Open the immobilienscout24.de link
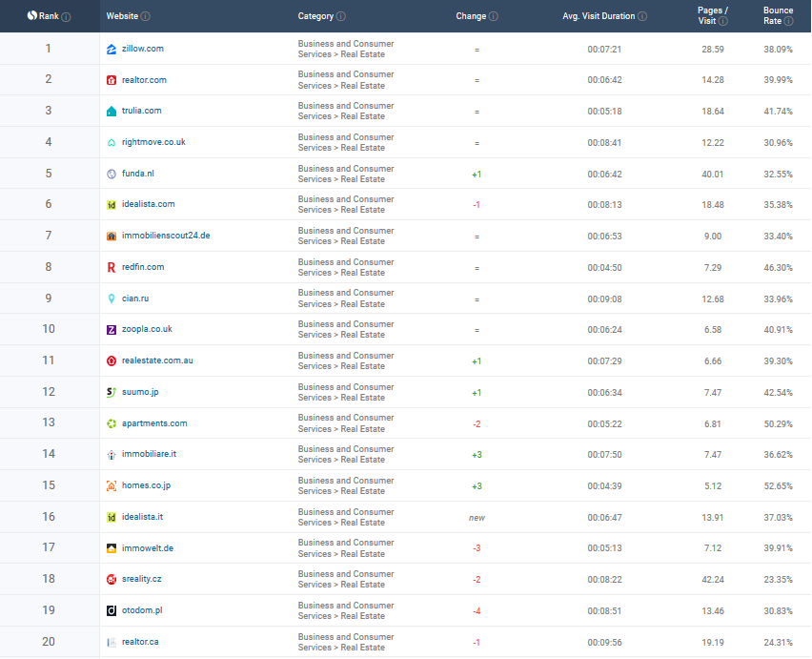This screenshot has height=659, width=812. (166, 236)
